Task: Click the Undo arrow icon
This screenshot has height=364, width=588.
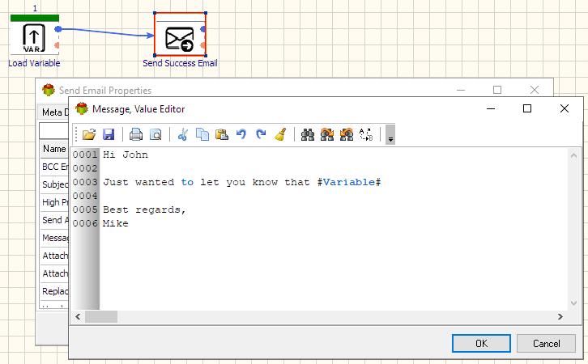Action: (241, 134)
